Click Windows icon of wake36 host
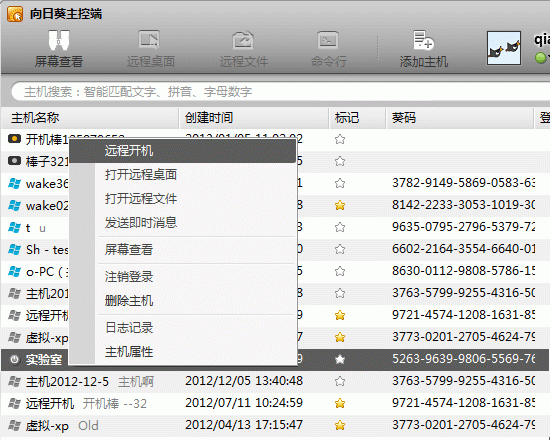 [14, 183]
